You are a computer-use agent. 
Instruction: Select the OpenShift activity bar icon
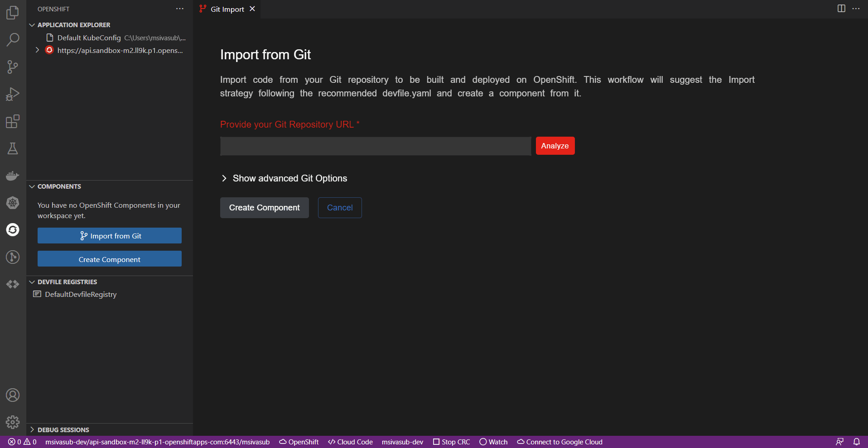pos(13,230)
